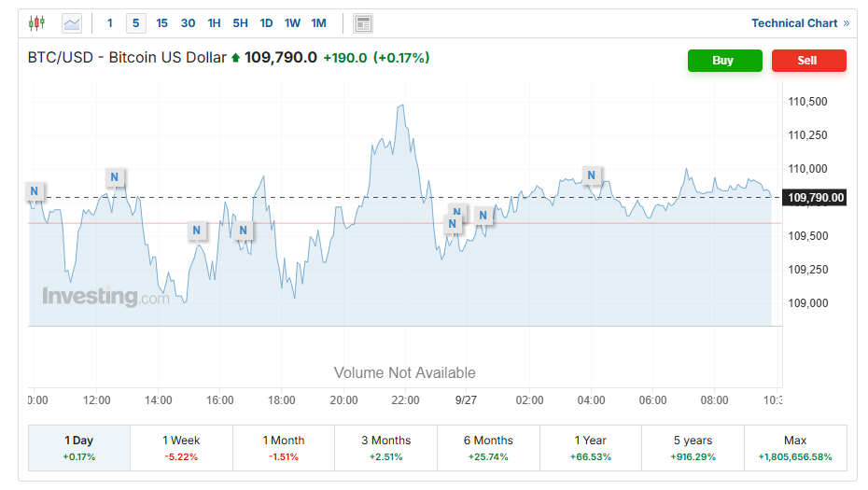Screen dimensions: 868x490
Task: Set the interval to 15 minutes
Action: point(162,23)
